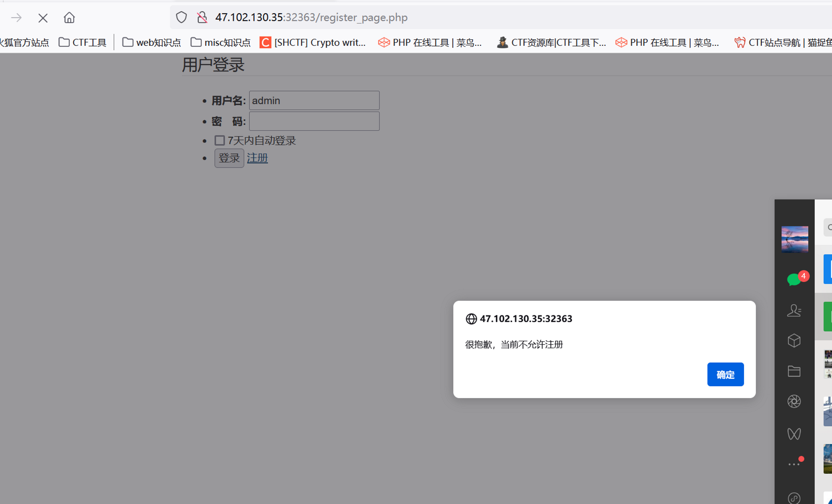Image resolution: width=832 pixels, height=504 pixels.
Task: Open the WeChat contacts icon
Action: [x=794, y=310]
